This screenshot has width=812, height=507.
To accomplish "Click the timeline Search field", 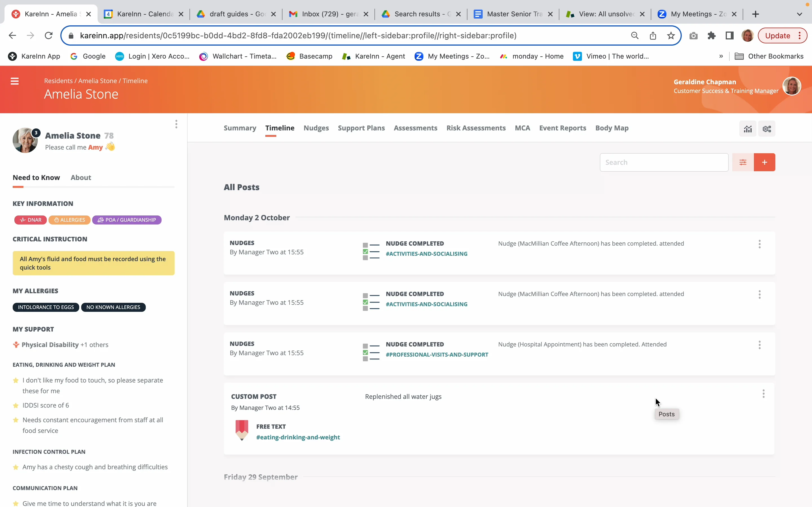I will 664,162.
